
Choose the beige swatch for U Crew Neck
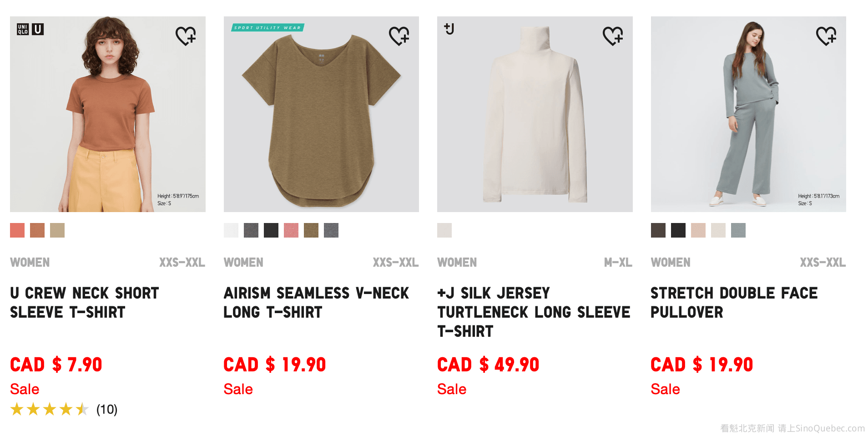57,230
